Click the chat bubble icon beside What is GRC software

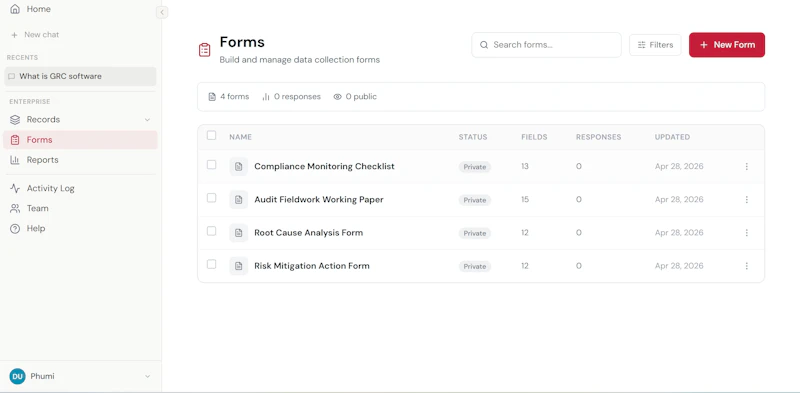click(x=12, y=77)
